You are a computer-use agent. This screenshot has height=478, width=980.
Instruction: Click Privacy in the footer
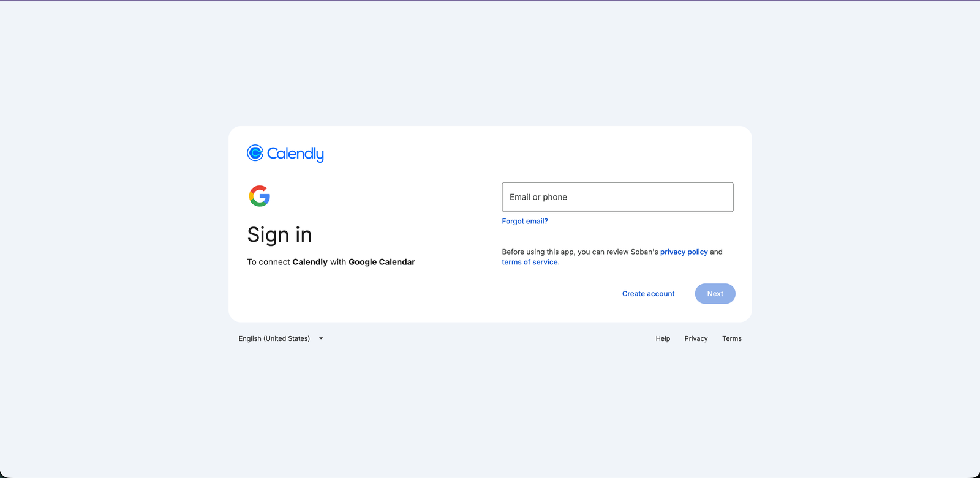point(696,338)
